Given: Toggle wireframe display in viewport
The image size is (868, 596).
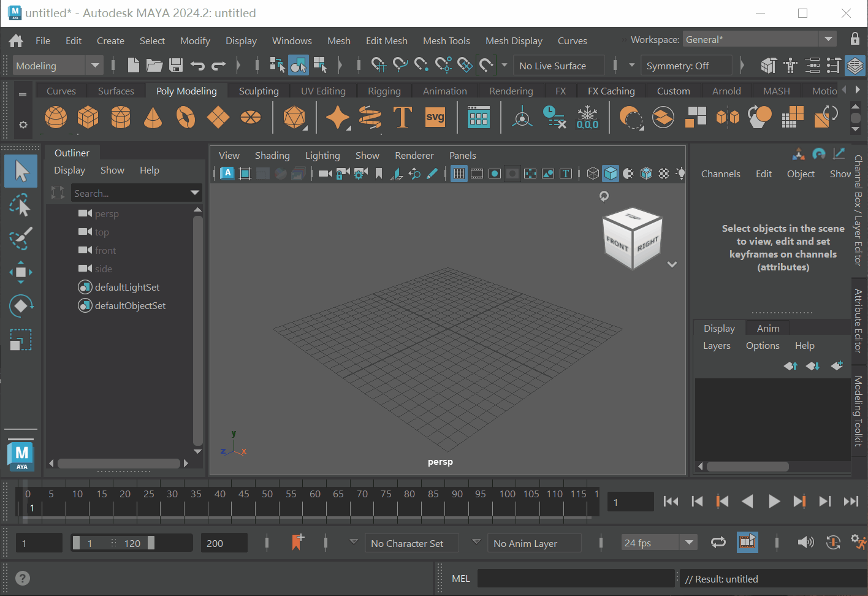Looking at the screenshot, I should point(593,174).
